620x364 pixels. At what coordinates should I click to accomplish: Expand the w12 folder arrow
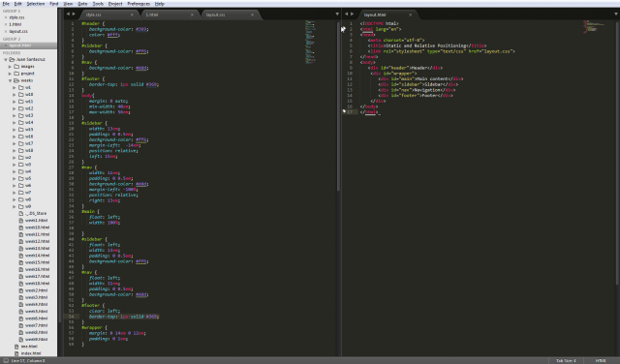coord(15,108)
